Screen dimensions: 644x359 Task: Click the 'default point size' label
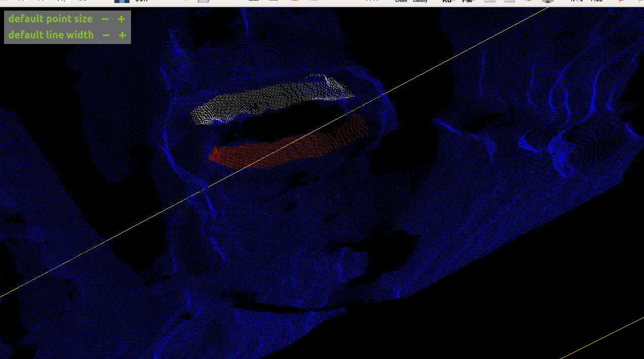tap(51, 19)
